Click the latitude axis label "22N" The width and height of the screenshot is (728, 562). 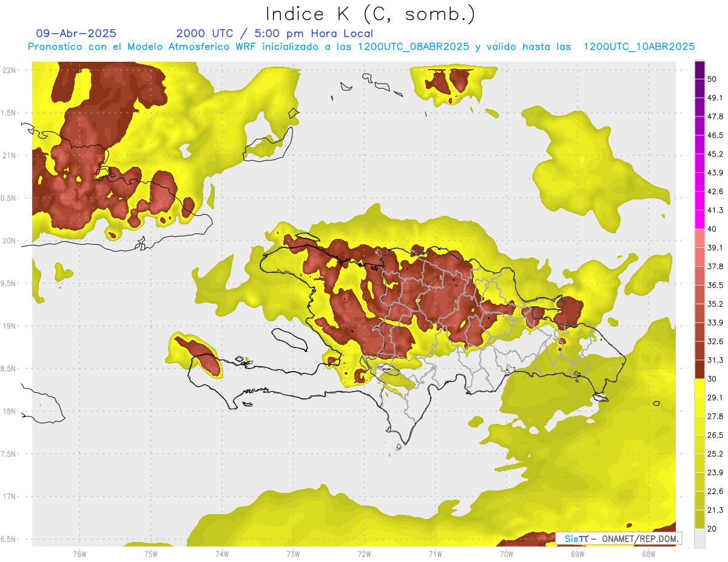[9, 70]
